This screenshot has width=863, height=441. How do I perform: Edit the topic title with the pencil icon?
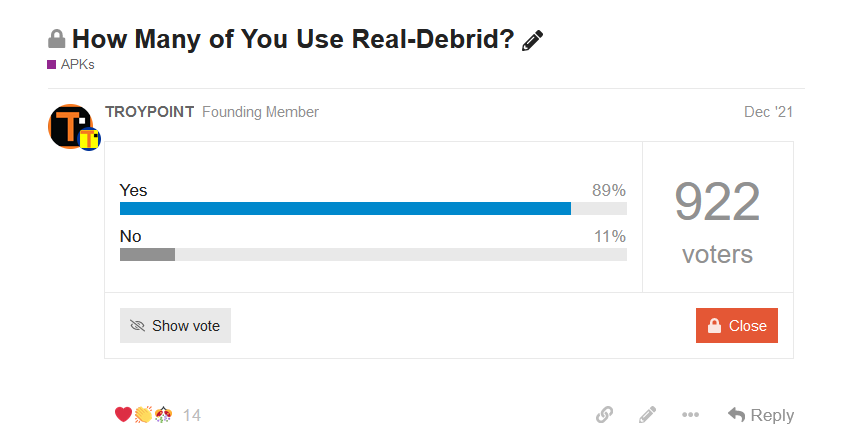click(533, 41)
